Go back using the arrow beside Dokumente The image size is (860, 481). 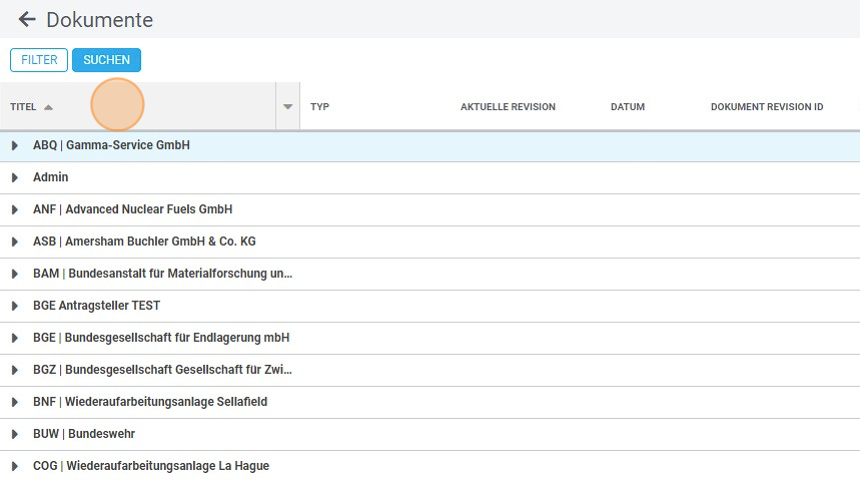(x=27, y=20)
